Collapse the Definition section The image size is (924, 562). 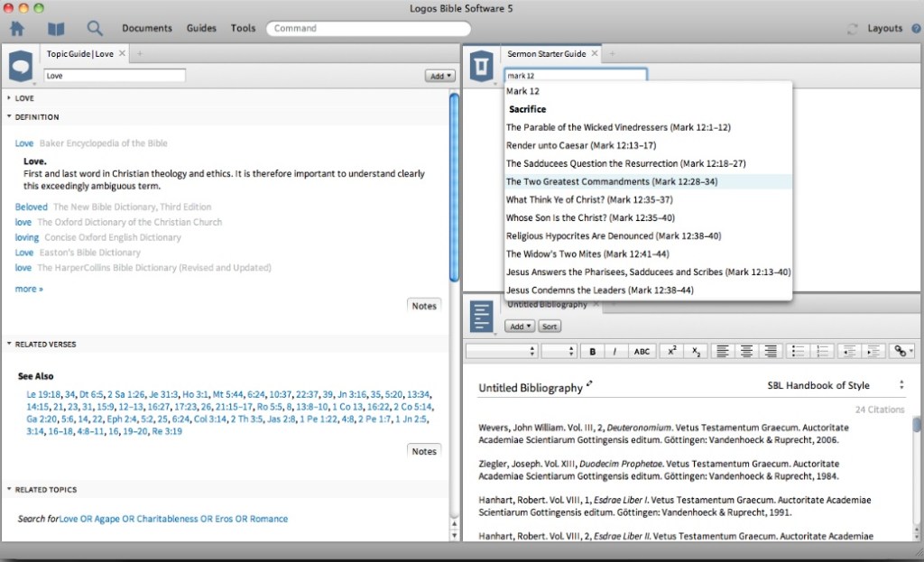pyautogui.click(x=9, y=117)
